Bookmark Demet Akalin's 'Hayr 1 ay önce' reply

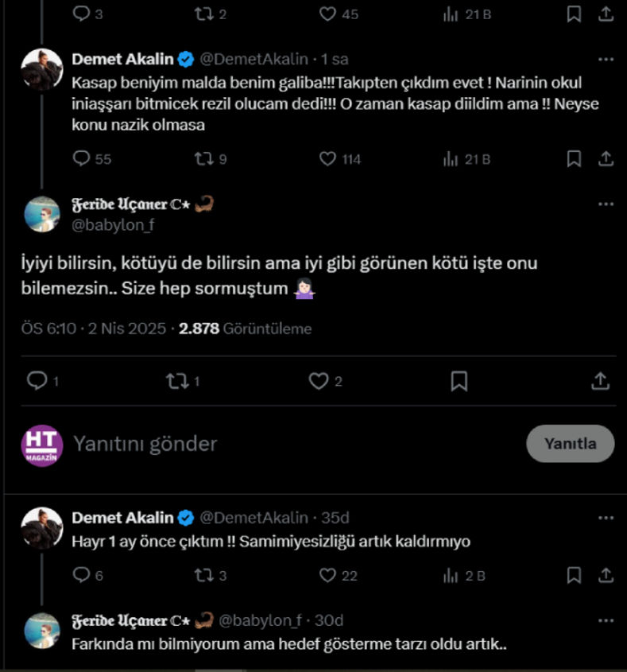click(574, 575)
